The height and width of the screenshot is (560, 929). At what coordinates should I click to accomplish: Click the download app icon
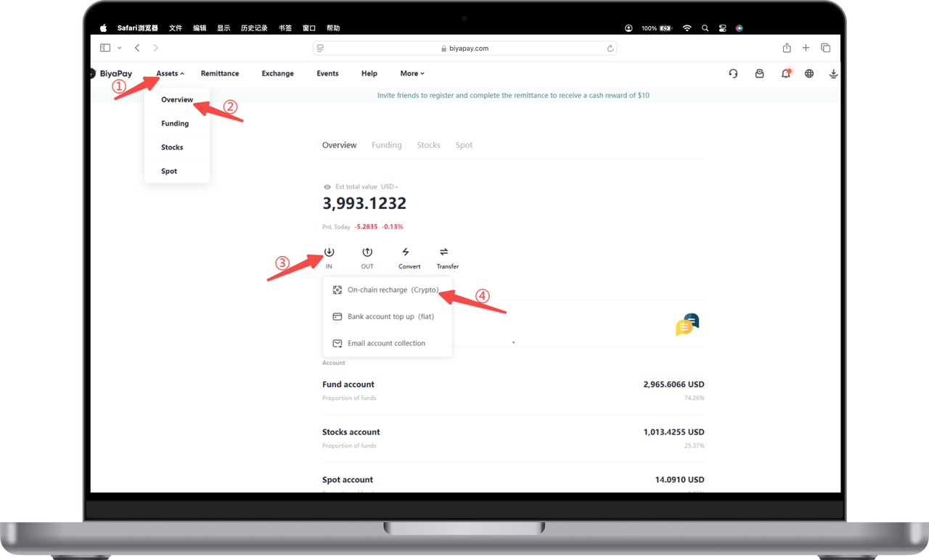[x=833, y=73]
